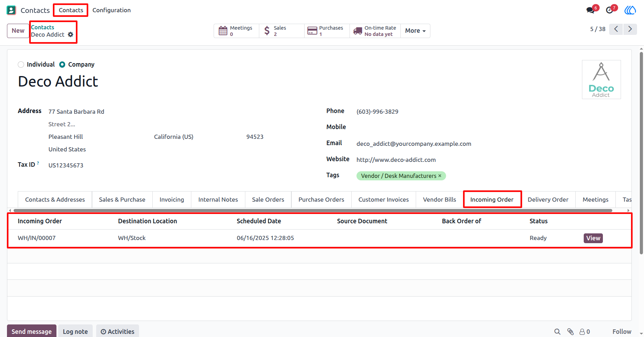644x337 pixels.
Task: Click the paperclip attachments icon
Action: pos(570,332)
